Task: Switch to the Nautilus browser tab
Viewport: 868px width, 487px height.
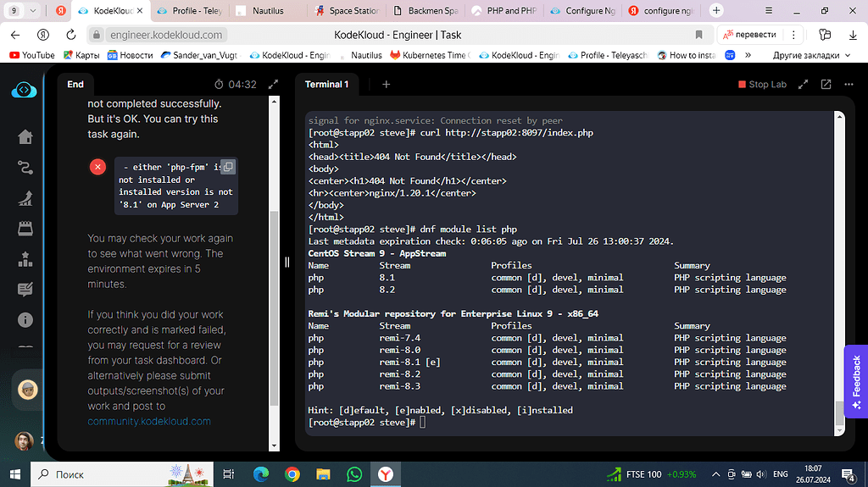Action: (267, 10)
